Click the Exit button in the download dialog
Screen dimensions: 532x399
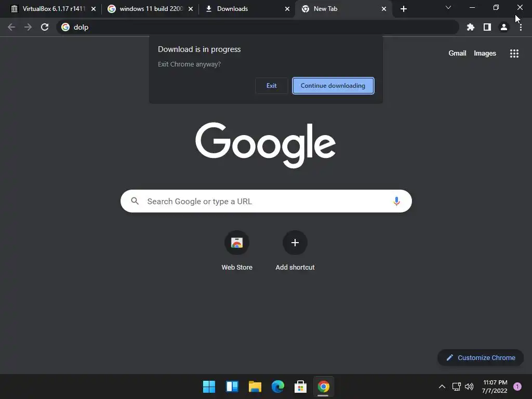(271, 86)
